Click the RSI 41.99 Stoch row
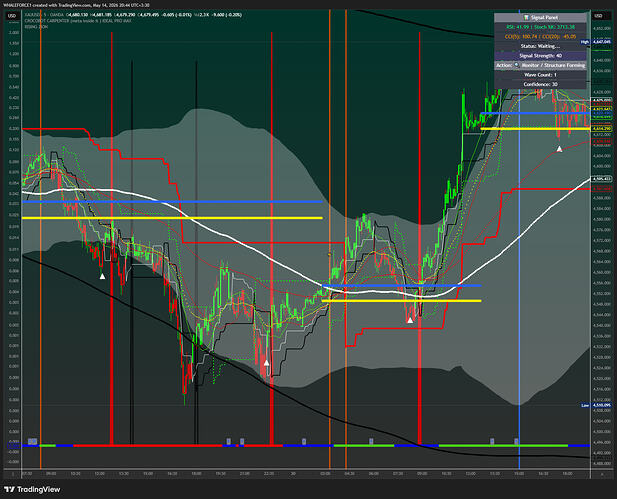 (x=540, y=27)
